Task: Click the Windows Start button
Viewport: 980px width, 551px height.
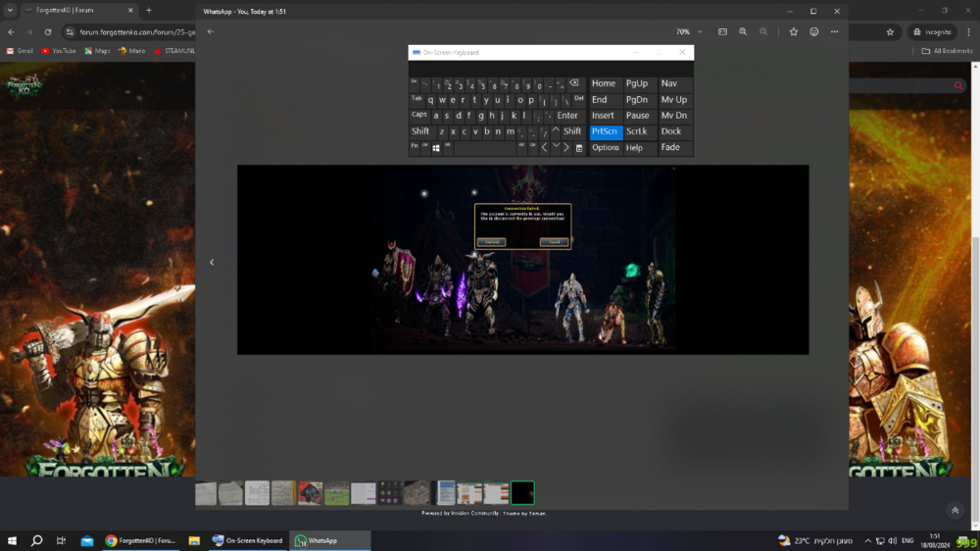Action: click(x=13, y=540)
